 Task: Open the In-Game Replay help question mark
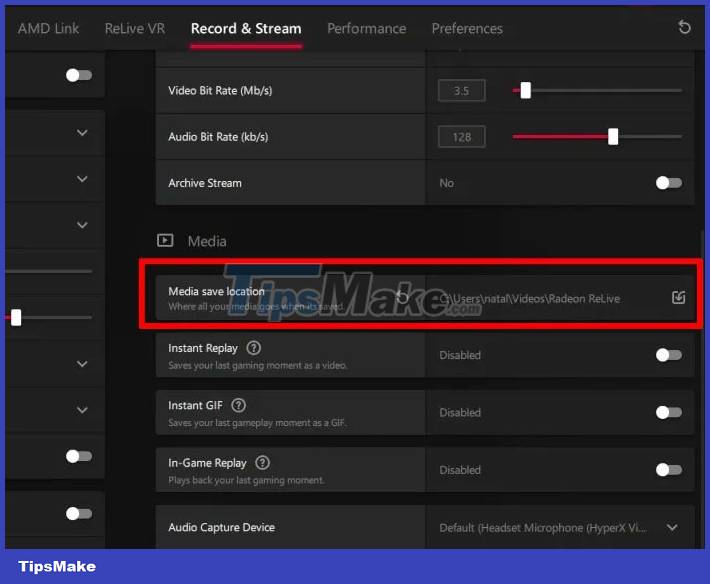point(263,463)
